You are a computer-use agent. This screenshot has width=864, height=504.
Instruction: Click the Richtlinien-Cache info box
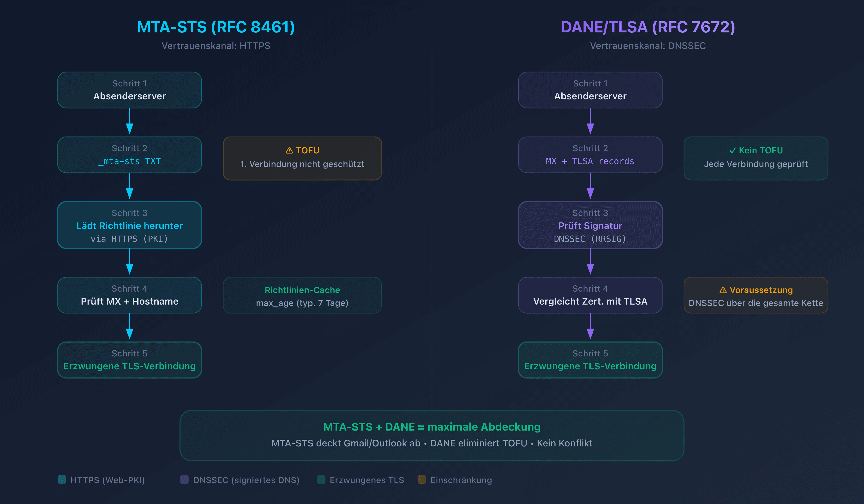(302, 295)
